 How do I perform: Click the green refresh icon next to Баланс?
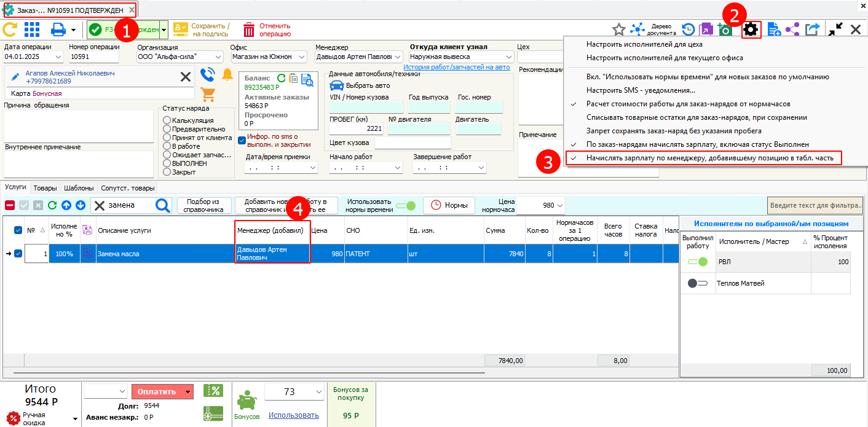pos(282,78)
